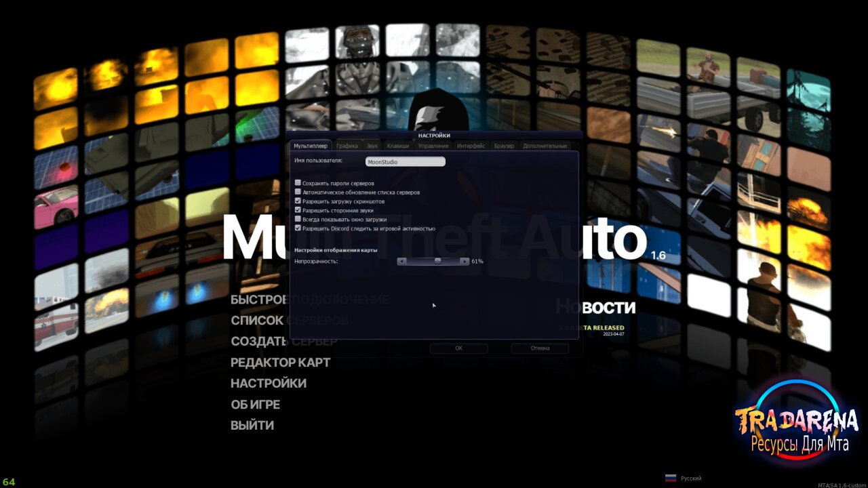Enable Сохранять пароли серверов checkbox
Image resolution: width=868 pixels, height=488 pixels.
tap(298, 183)
